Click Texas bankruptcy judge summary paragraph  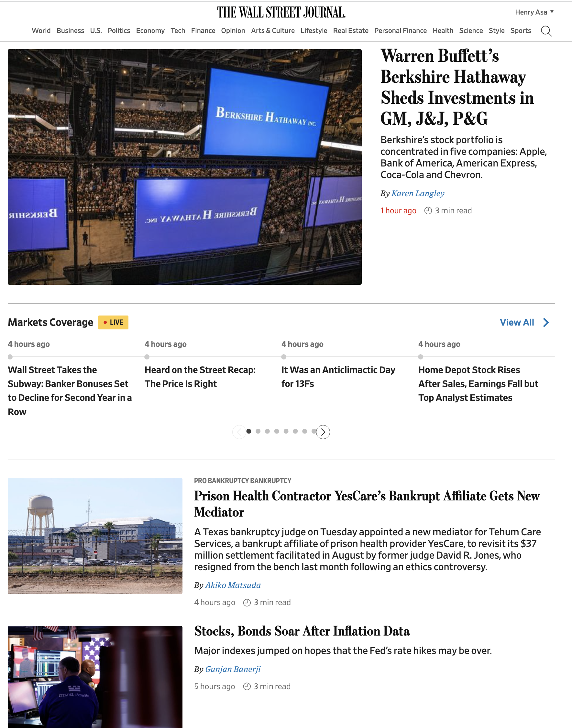coord(368,549)
